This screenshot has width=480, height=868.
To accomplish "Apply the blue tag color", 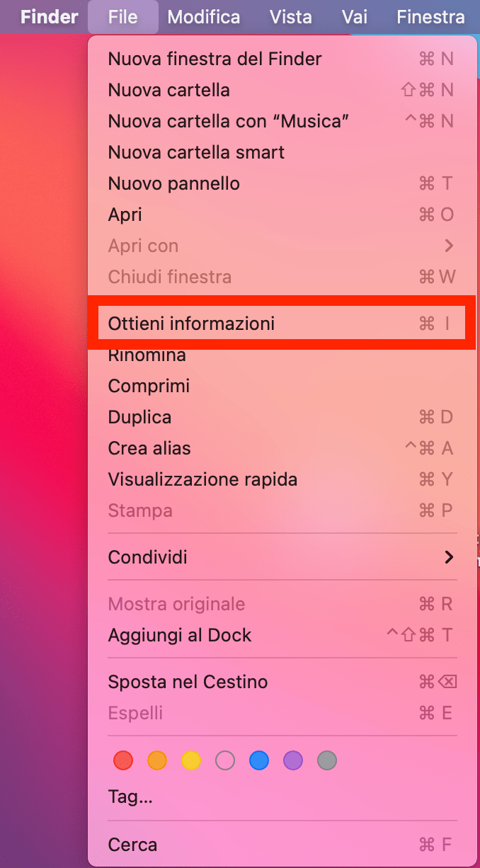I will (x=259, y=760).
